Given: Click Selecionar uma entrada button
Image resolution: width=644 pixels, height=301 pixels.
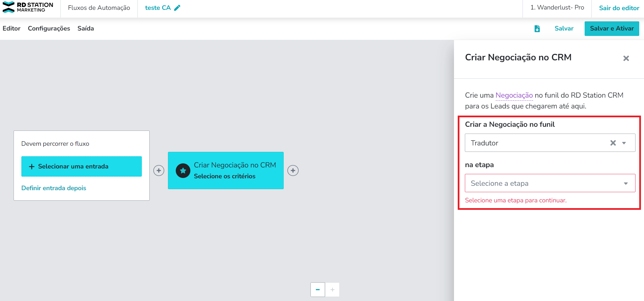Looking at the screenshot, I should (81, 166).
